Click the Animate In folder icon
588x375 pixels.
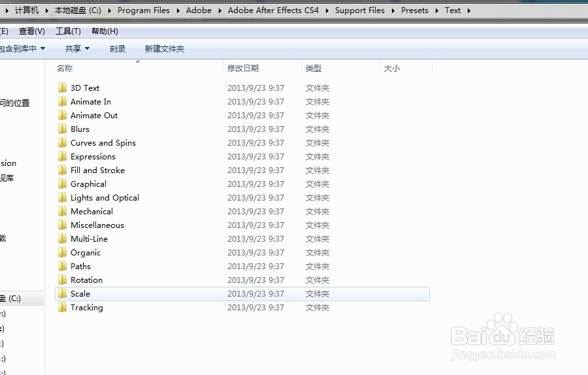[62, 102]
